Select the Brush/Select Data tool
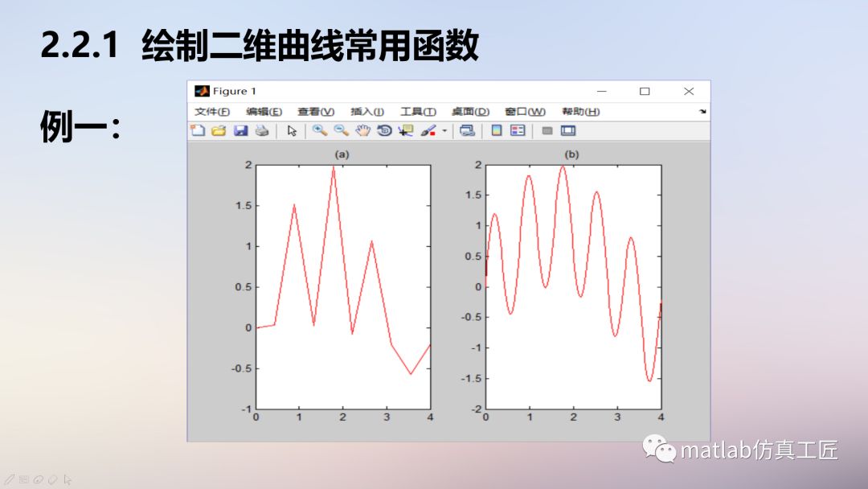 pyautogui.click(x=430, y=130)
